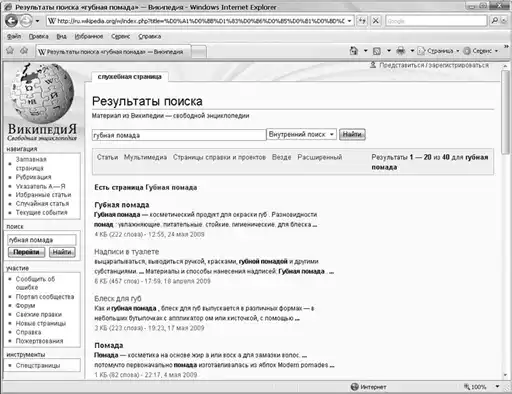512x394 pixels.
Task: Click the sidebar search input field
Action: [42, 240]
